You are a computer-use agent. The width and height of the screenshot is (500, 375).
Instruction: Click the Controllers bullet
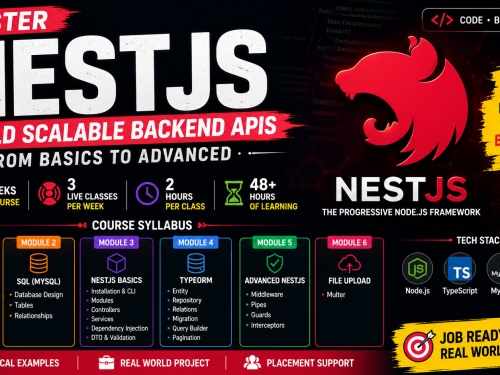(103, 309)
